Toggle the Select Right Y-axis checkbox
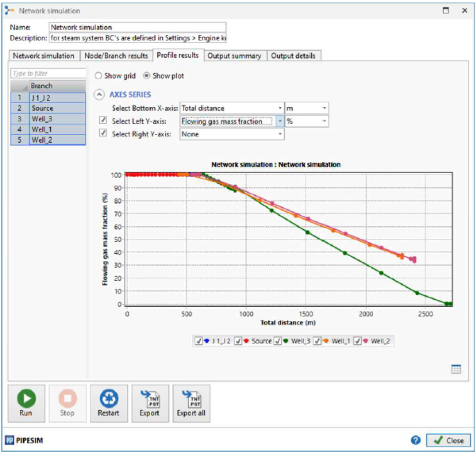This screenshot has width=476, height=452. (x=103, y=133)
